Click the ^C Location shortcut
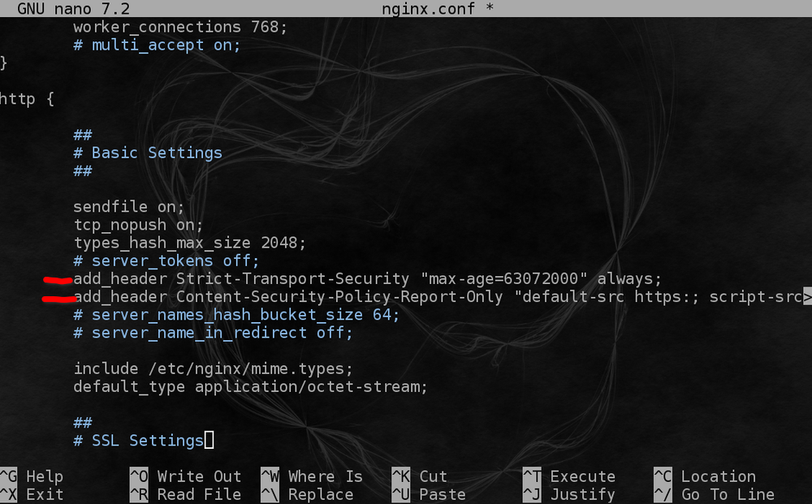The width and height of the screenshot is (812, 504). pos(705,476)
